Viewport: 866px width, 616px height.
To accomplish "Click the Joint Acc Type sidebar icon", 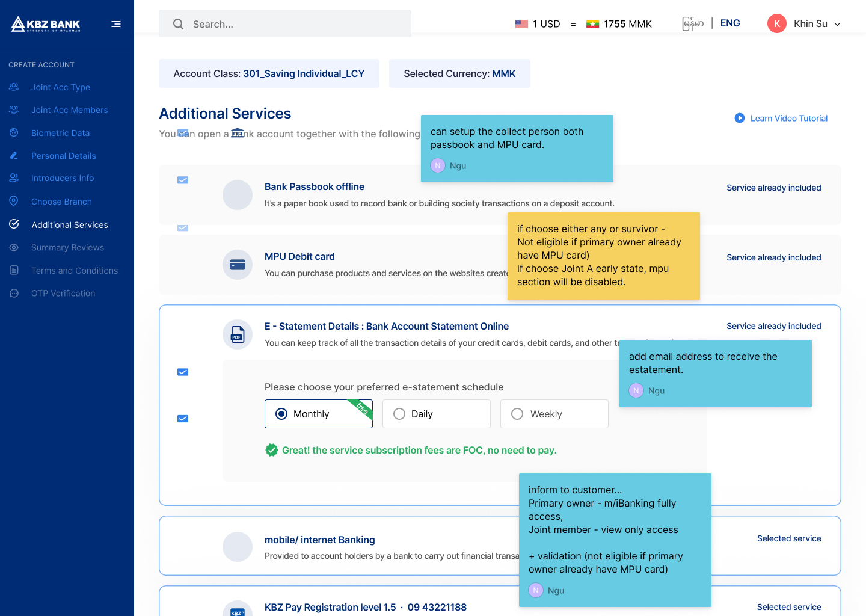I will click(x=14, y=87).
